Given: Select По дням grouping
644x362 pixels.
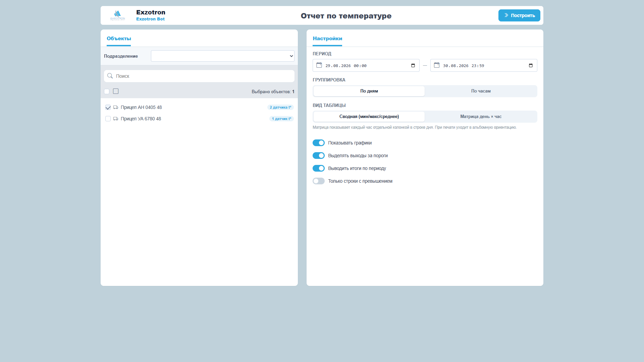Looking at the screenshot, I should pyautogui.click(x=369, y=91).
